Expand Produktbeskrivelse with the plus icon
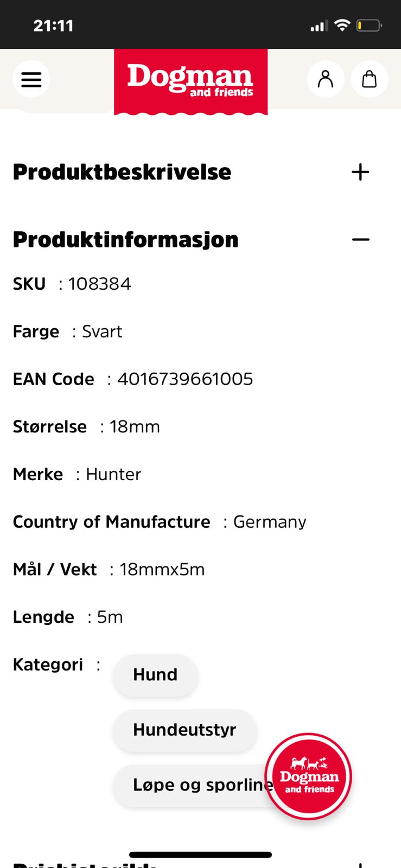 pyautogui.click(x=360, y=173)
